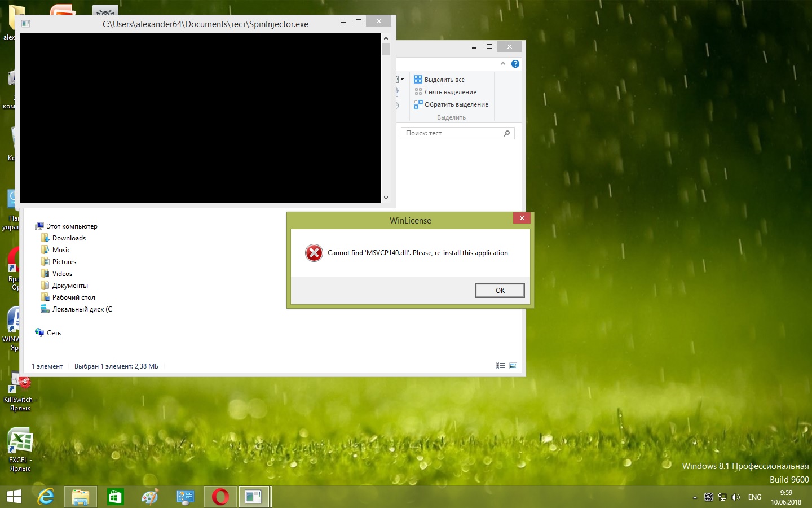Viewport: 812px width, 508px height.
Task: Close the SpinInjector.exe console window
Action: pos(378,21)
